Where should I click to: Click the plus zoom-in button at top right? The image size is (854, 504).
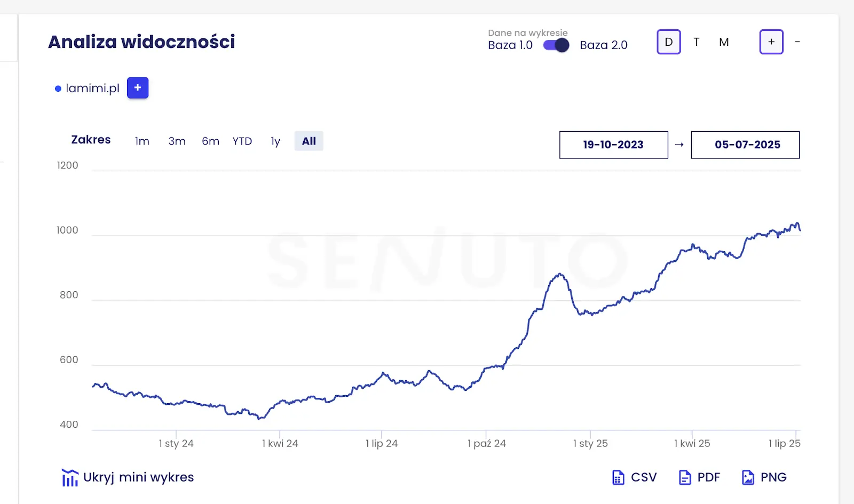pos(771,42)
